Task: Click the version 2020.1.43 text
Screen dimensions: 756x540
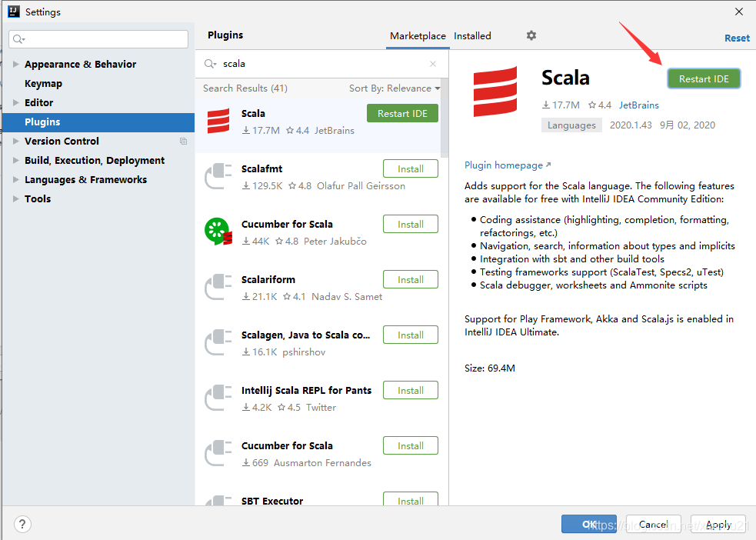Action: [x=631, y=125]
